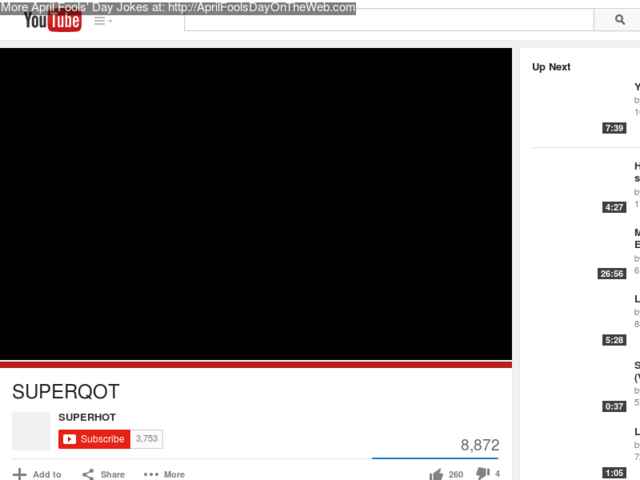This screenshot has height=480, width=640.
Task: Click the Share button
Action: [x=104, y=474]
